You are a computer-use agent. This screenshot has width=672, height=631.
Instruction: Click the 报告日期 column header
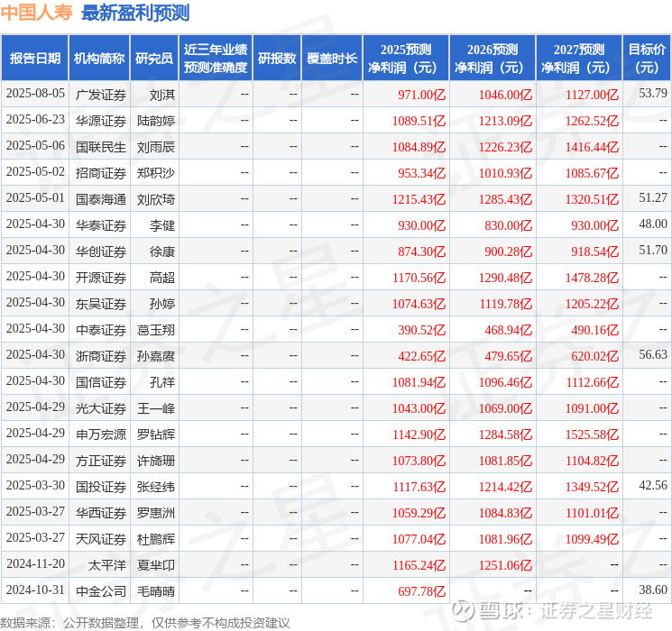(x=34, y=59)
